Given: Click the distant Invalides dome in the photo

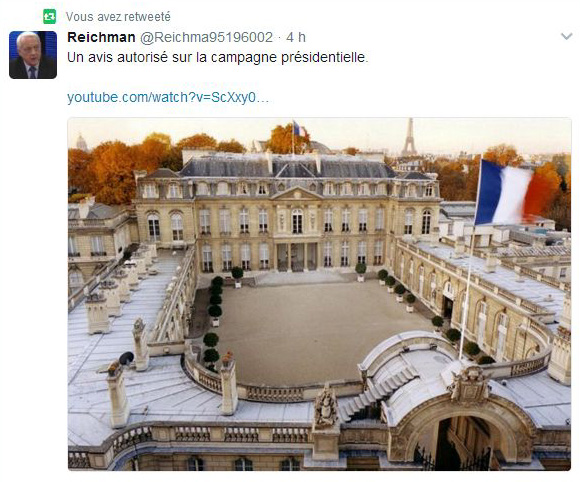Looking at the screenshot, I should pyautogui.click(x=82, y=142).
